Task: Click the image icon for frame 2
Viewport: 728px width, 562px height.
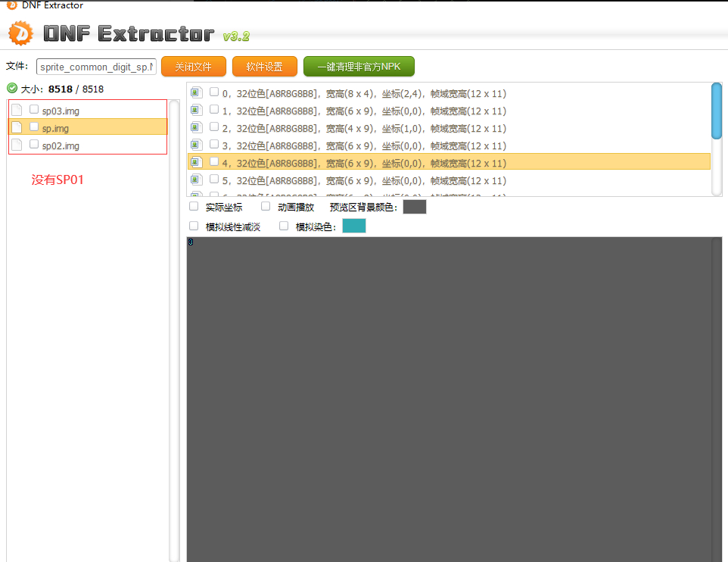Action: pyautogui.click(x=196, y=128)
